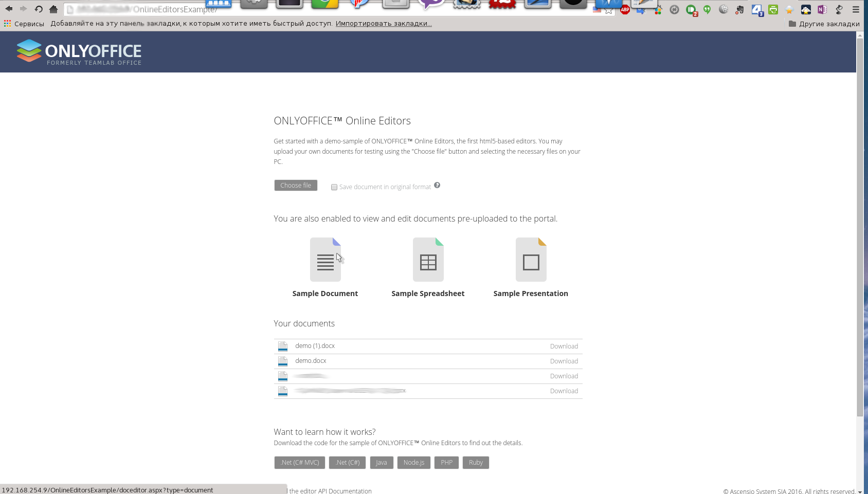Open the OneNote clipper extension
Viewport: 868px width, 494px height.
pos(822,9)
